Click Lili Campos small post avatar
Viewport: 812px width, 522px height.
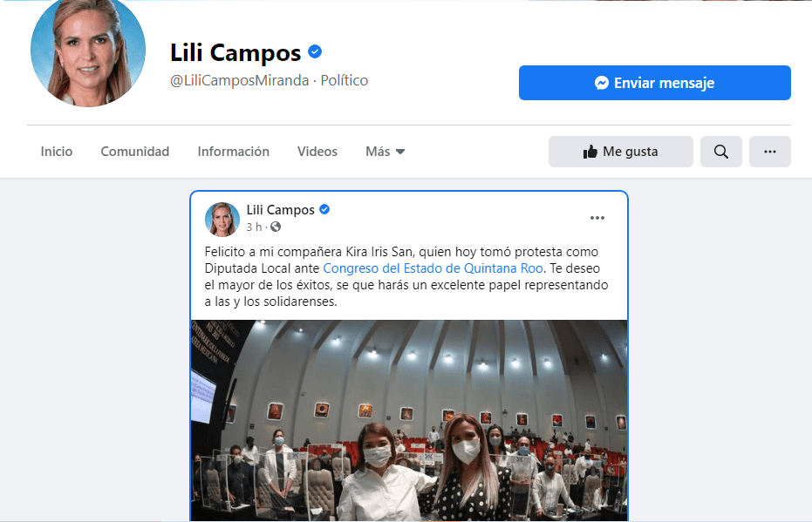coord(222,219)
